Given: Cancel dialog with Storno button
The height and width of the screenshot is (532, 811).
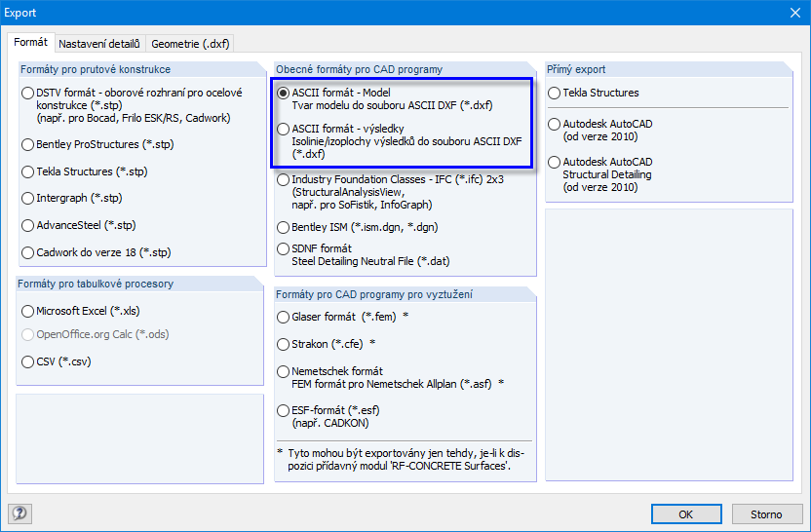Looking at the screenshot, I should pos(765,514).
